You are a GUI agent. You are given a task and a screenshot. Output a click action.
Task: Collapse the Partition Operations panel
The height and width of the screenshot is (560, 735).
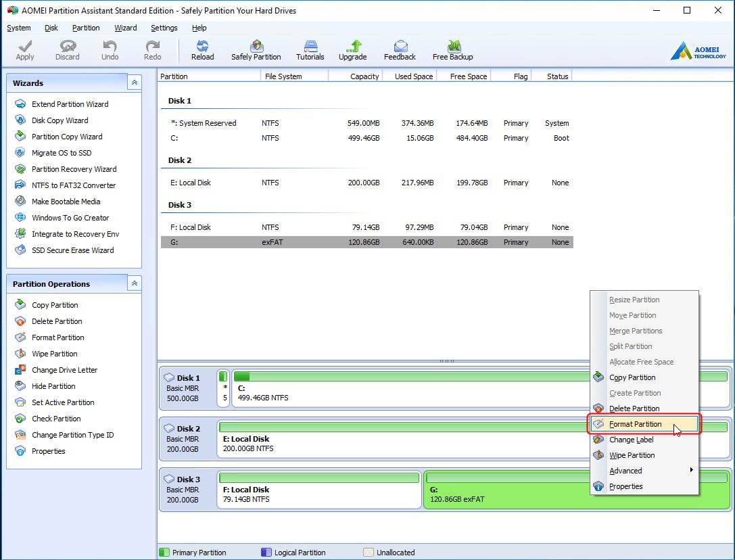(x=135, y=283)
